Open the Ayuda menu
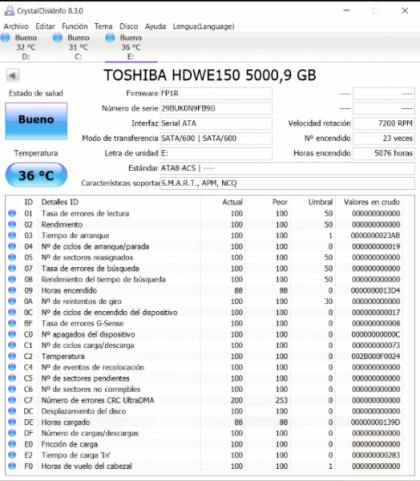420x481 pixels. coord(155,26)
